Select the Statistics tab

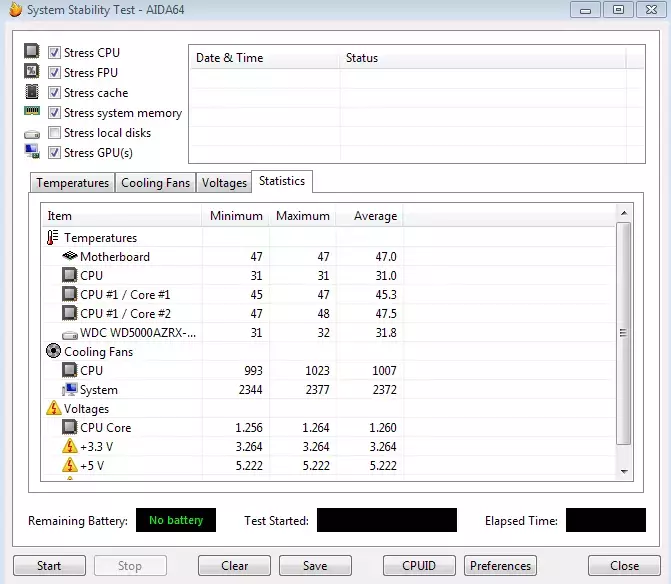coord(282,181)
